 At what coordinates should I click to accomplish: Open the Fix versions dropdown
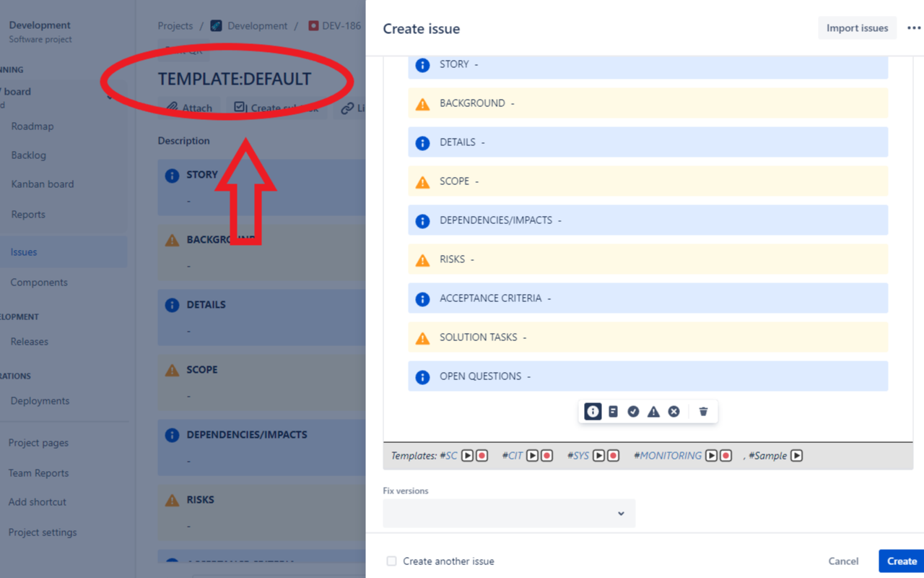[509, 513]
